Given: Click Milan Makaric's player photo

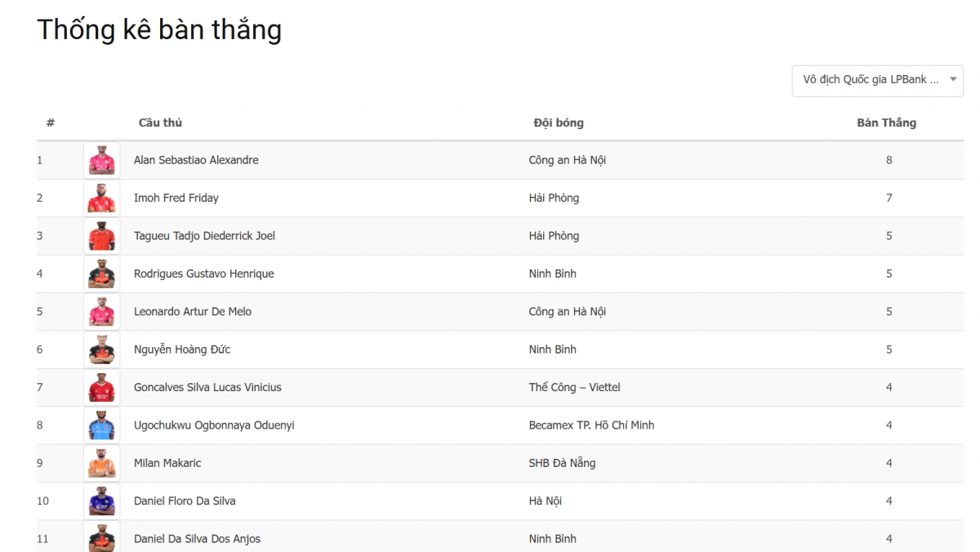Looking at the screenshot, I should coord(101,463).
